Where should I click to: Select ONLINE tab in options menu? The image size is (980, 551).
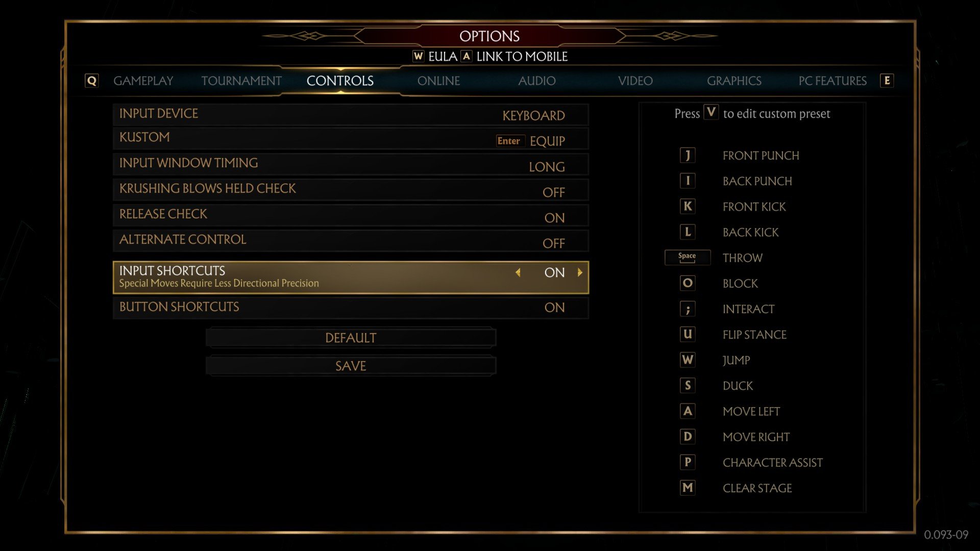[438, 80]
